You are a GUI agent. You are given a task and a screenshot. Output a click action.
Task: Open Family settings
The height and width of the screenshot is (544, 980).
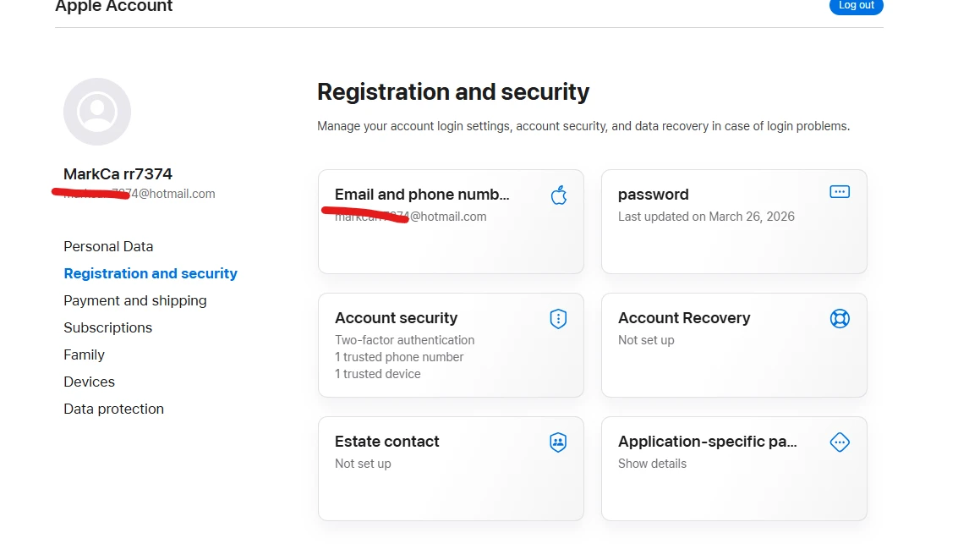click(x=84, y=354)
